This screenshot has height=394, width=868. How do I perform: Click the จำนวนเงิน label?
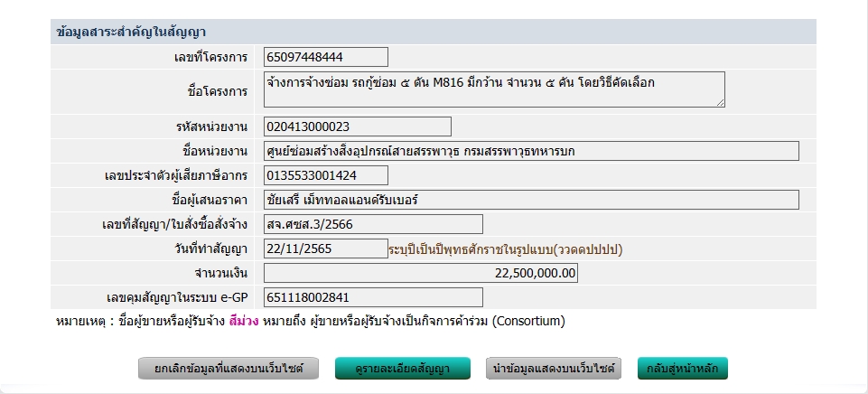coord(220,273)
